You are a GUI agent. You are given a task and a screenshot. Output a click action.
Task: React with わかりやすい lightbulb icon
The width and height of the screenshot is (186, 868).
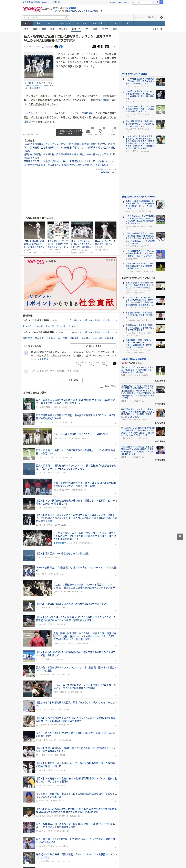(x=100, y=131)
